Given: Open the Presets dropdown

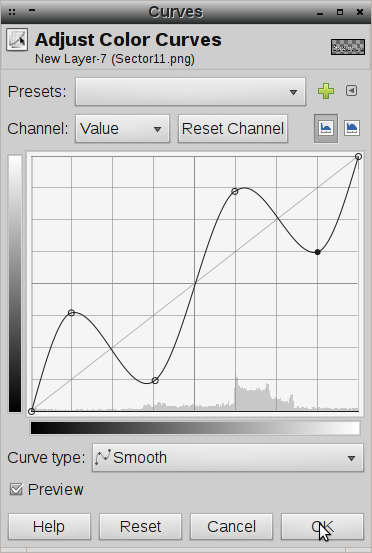Looking at the screenshot, I should (x=190, y=92).
